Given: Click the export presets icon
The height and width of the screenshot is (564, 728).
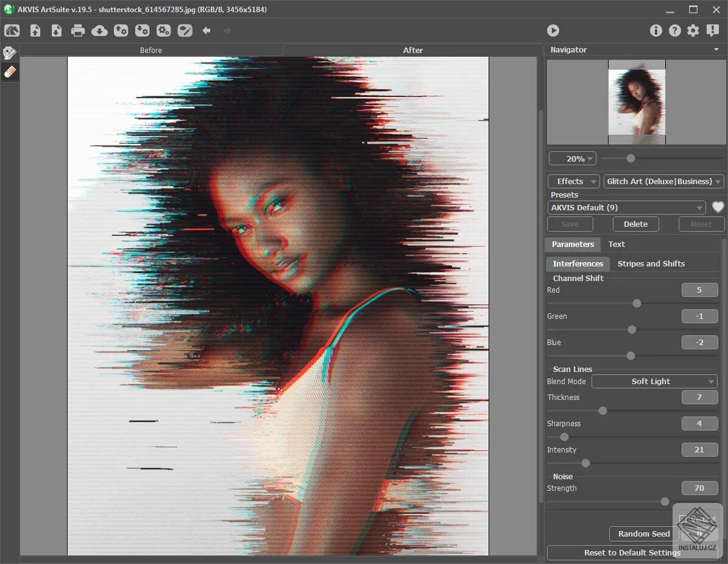Looking at the screenshot, I should point(142,30).
